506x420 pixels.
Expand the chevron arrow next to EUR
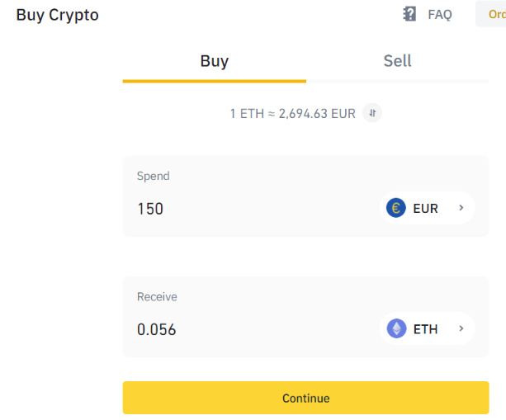[x=461, y=208]
